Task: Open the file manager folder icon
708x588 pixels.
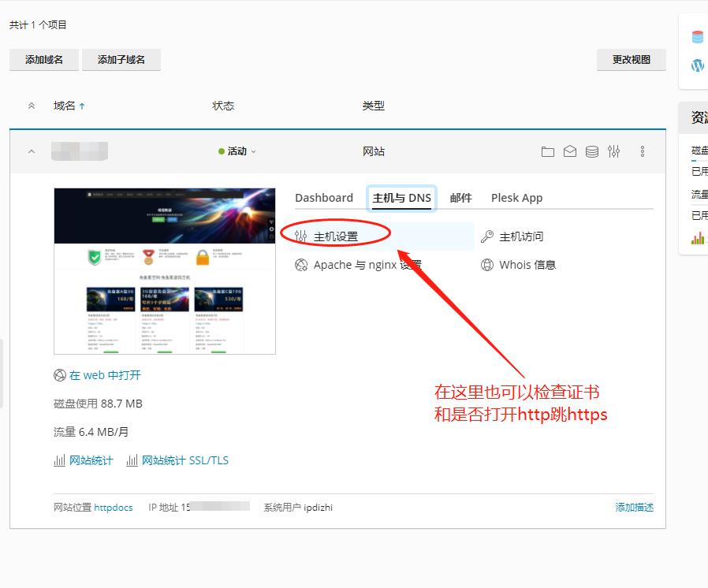Action: click(548, 151)
